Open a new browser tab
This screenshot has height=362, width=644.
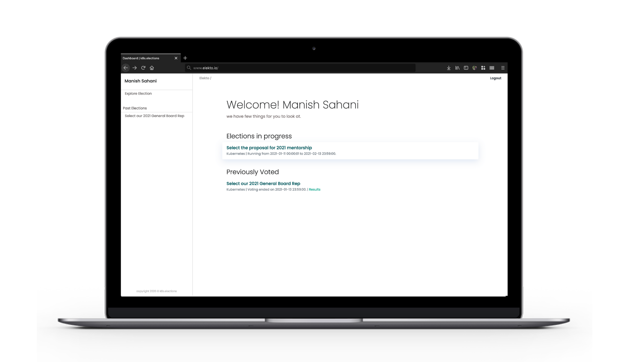point(185,58)
